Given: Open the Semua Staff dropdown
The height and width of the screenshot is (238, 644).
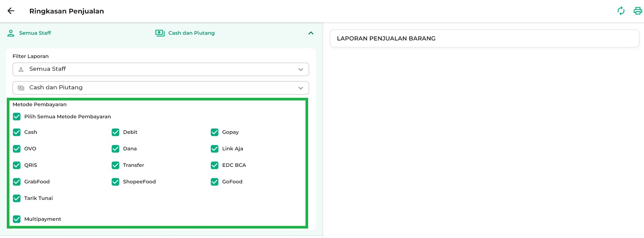Looking at the screenshot, I should [160, 69].
